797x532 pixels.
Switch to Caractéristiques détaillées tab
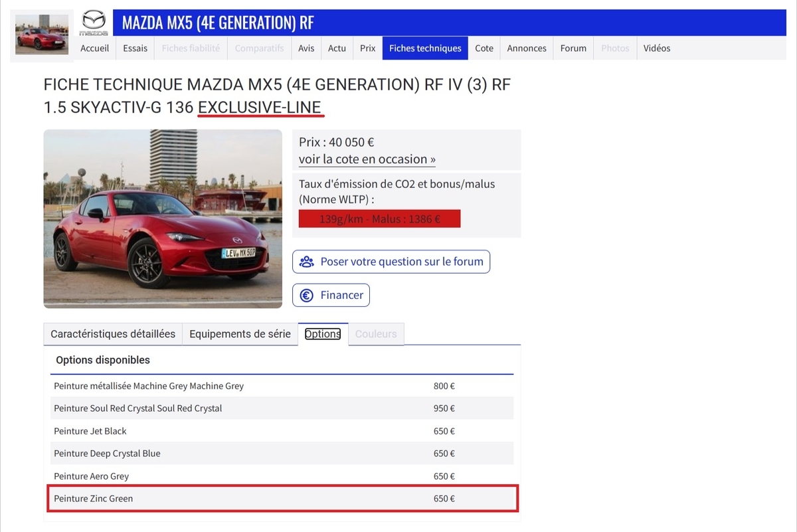click(113, 334)
